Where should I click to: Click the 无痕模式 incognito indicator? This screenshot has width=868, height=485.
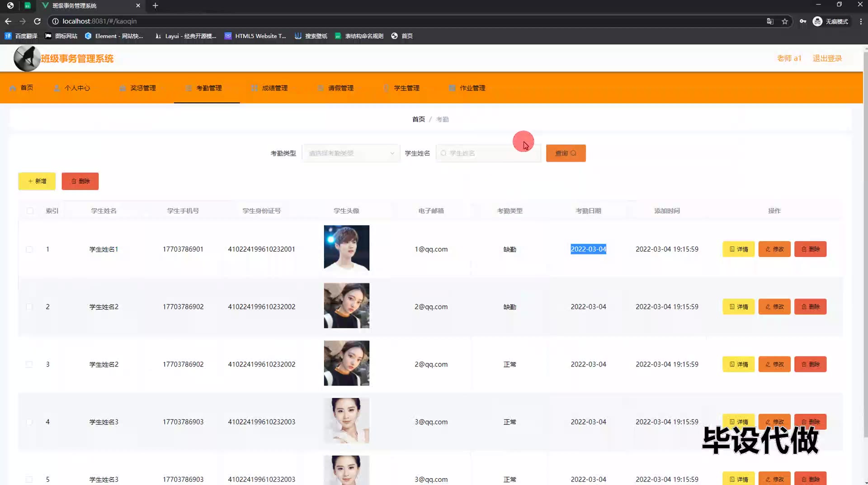pos(830,21)
